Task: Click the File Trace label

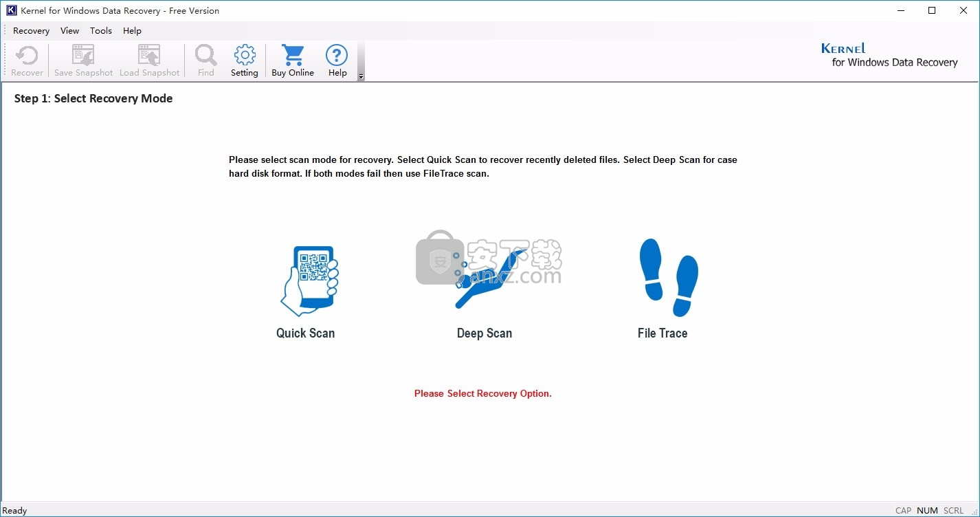Action: click(662, 333)
